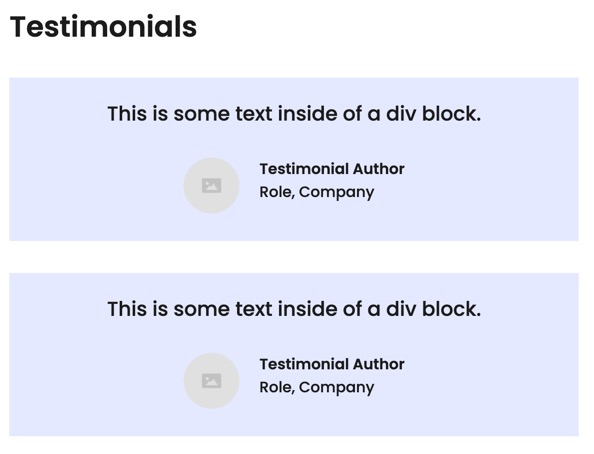
Task: Click Role, Company text in first testimonial
Action: [x=317, y=192]
